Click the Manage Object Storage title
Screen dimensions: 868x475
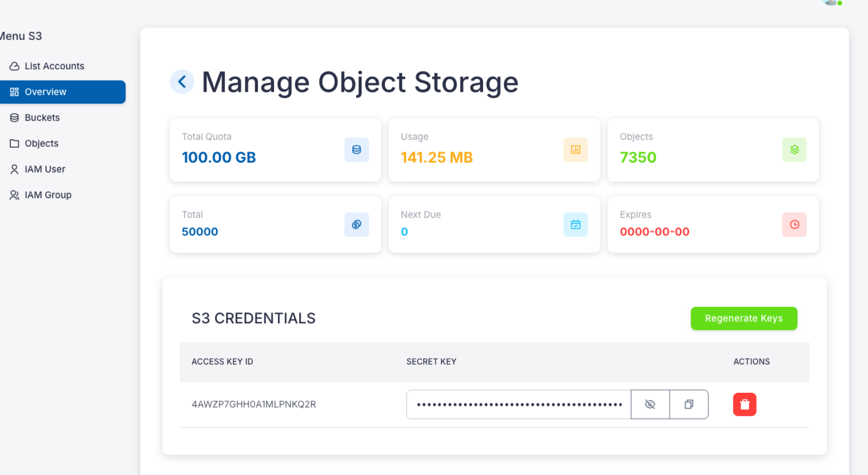click(x=360, y=83)
